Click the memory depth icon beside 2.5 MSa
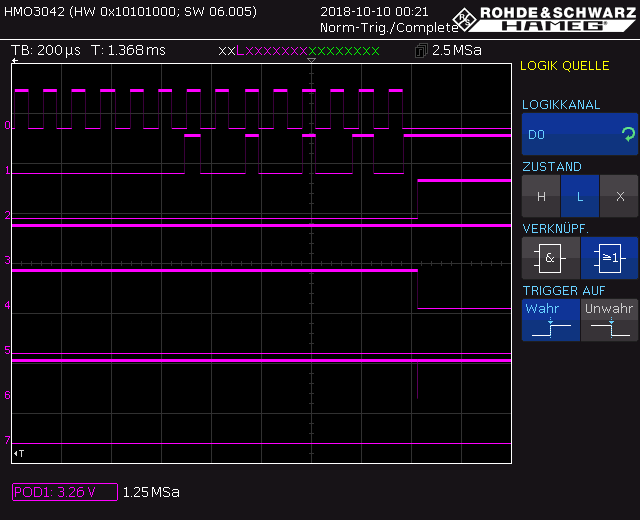The image size is (640, 520). pyautogui.click(x=421, y=51)
